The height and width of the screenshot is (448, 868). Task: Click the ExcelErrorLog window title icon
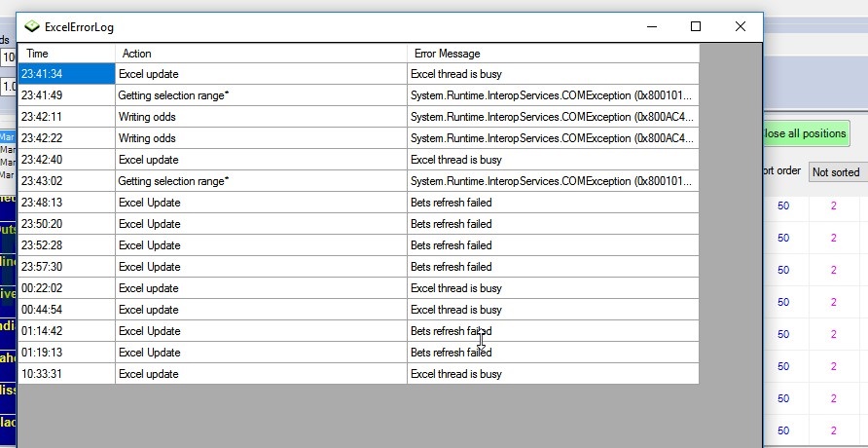tap(32, 26)
